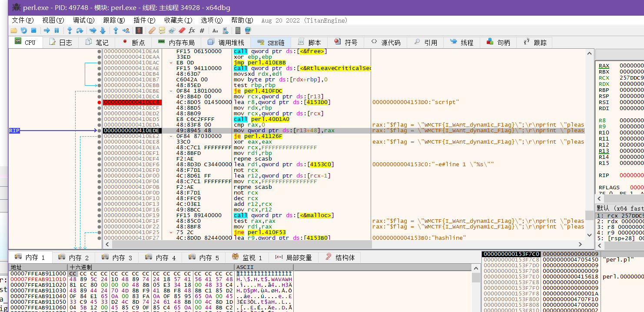
Task: Click the globe Check for Updates icon
Action: (x=248, y=30)
